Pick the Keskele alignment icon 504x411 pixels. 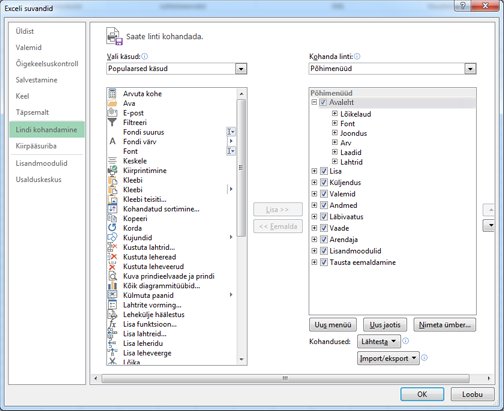point(112,161)
